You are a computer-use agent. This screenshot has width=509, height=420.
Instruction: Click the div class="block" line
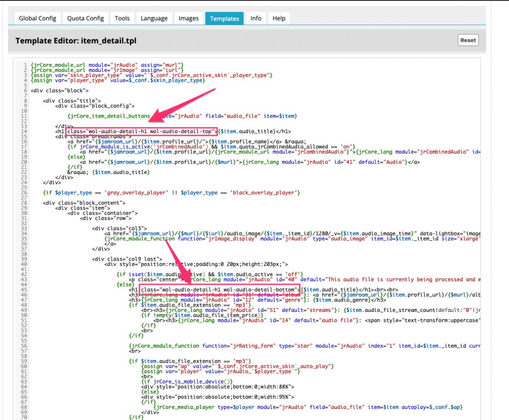(59, 91)
